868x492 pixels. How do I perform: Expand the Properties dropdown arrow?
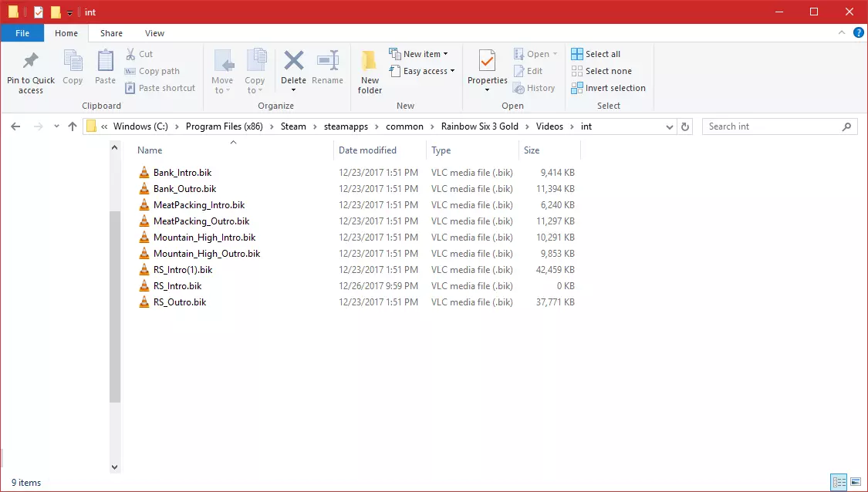[487, 90]
